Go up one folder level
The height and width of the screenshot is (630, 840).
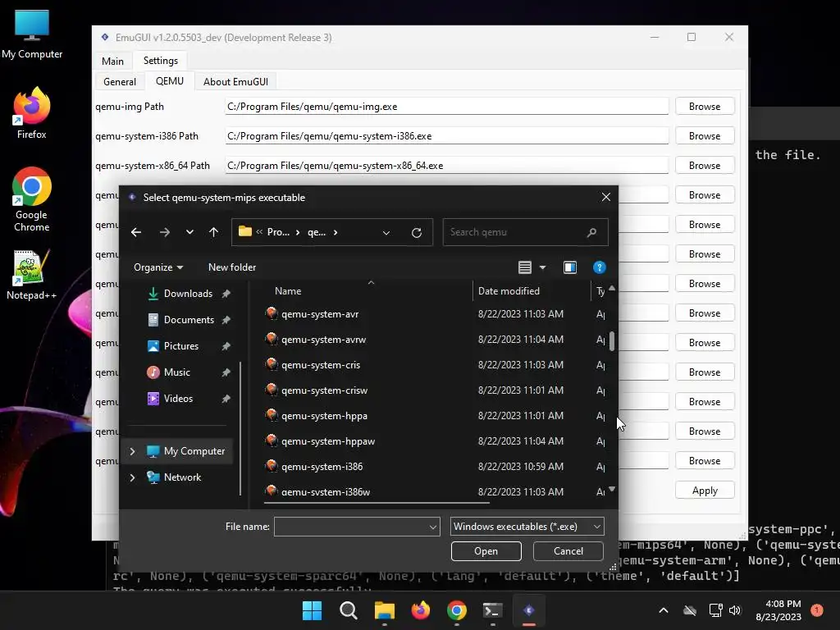click(214, 232)
